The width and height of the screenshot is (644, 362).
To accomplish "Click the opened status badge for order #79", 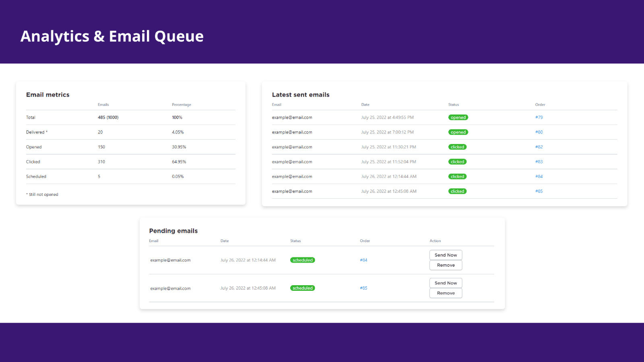I will (458, 117).
